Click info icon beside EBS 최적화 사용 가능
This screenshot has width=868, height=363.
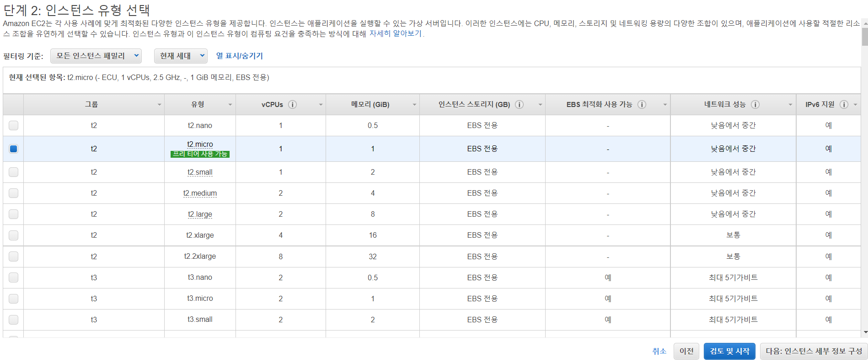click(642, 104)
